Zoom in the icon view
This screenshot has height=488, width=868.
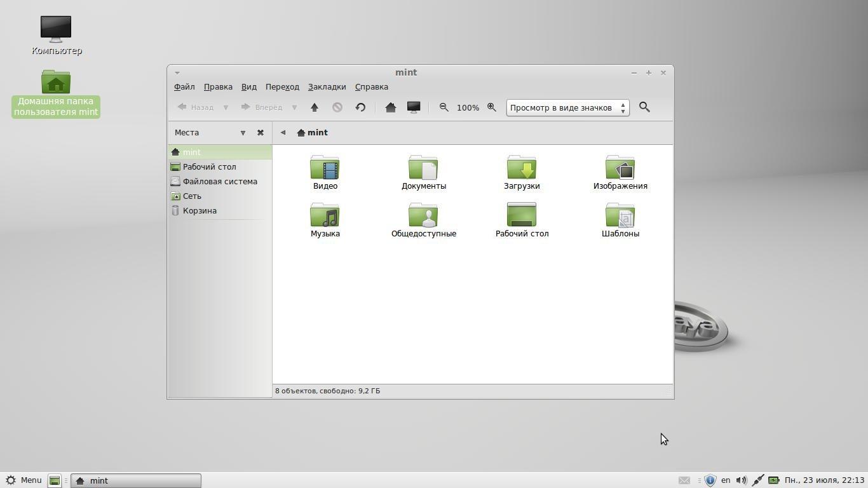click(492, 107)
